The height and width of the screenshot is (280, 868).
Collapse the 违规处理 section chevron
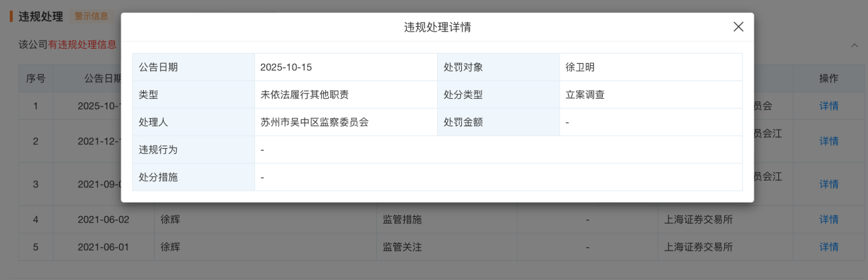[x=854, y=45]
